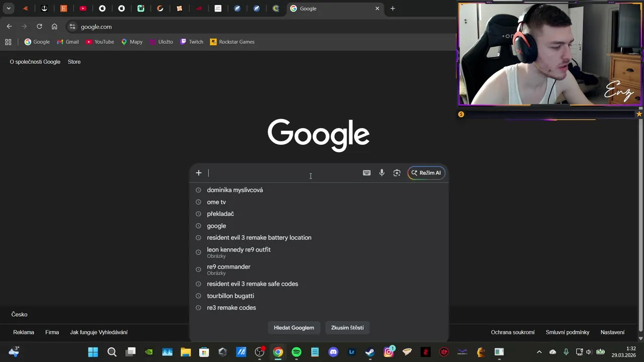Viewport: 644px width, 362px height.
Task: Open the Twitch bookmark
Action: point(192,42)
